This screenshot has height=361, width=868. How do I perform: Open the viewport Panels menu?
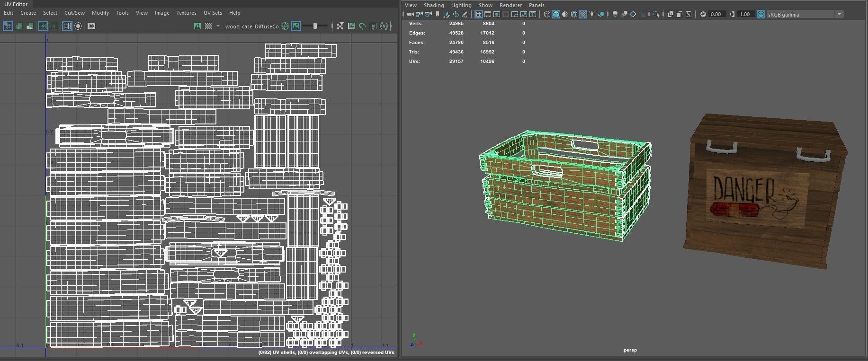click(x=537, y=5)
